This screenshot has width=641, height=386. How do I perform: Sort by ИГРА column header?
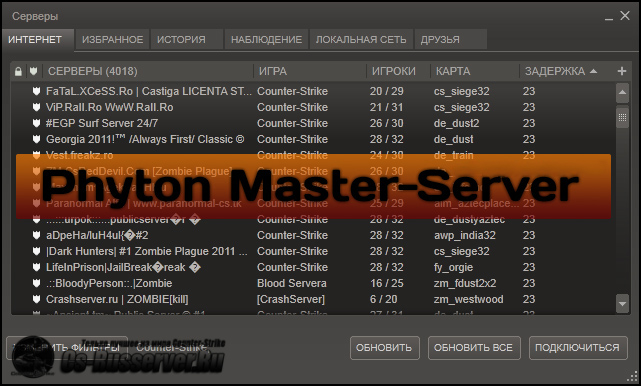pyautogui.click(x=309, y=72)
